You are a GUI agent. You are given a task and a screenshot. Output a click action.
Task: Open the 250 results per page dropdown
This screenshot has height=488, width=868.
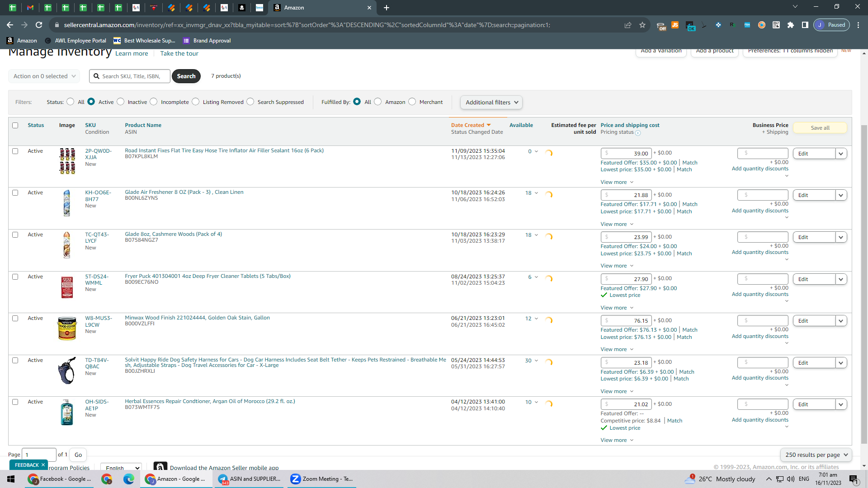(816, 455)
